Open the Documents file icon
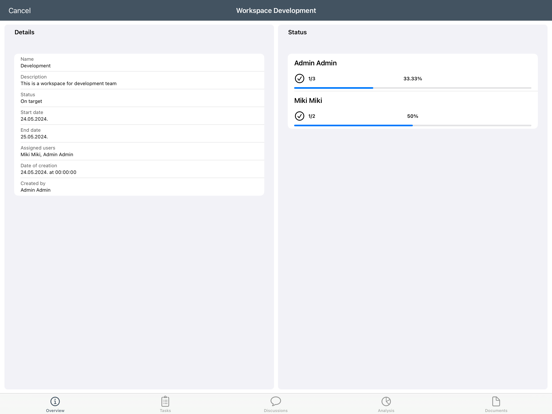The image size is (552, 414). pos(496,401)
